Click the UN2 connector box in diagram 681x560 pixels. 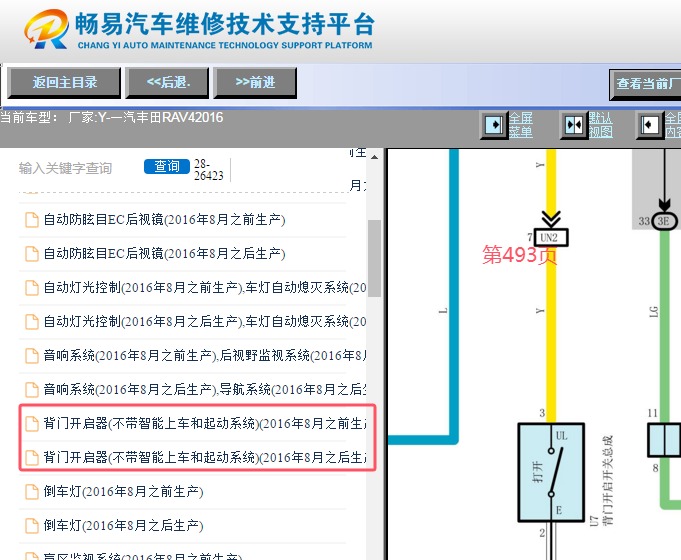tap(551, 238)
